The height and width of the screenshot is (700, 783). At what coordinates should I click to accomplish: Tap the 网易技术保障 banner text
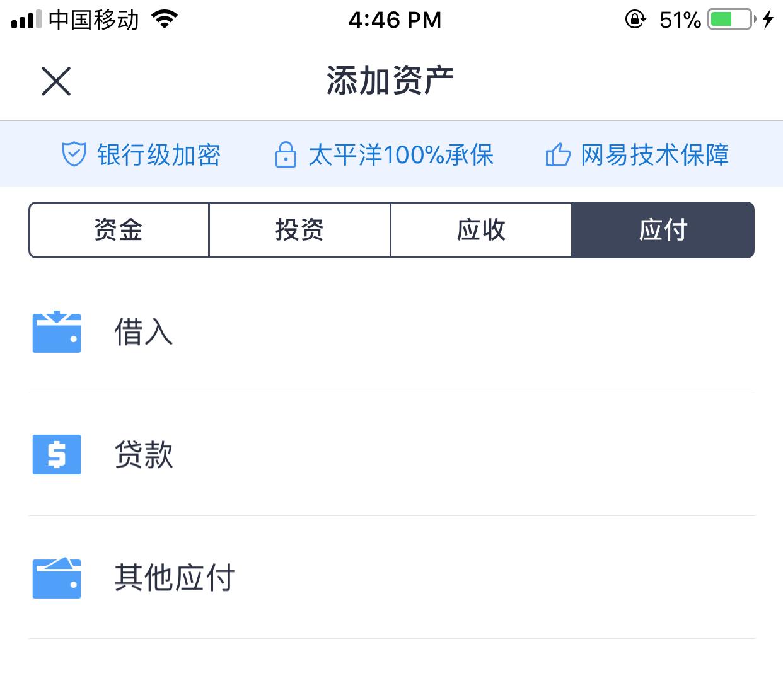tap(655, 155)
